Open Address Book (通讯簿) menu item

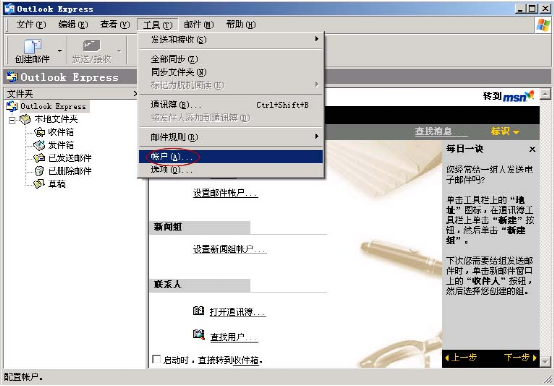click(231, 105)
